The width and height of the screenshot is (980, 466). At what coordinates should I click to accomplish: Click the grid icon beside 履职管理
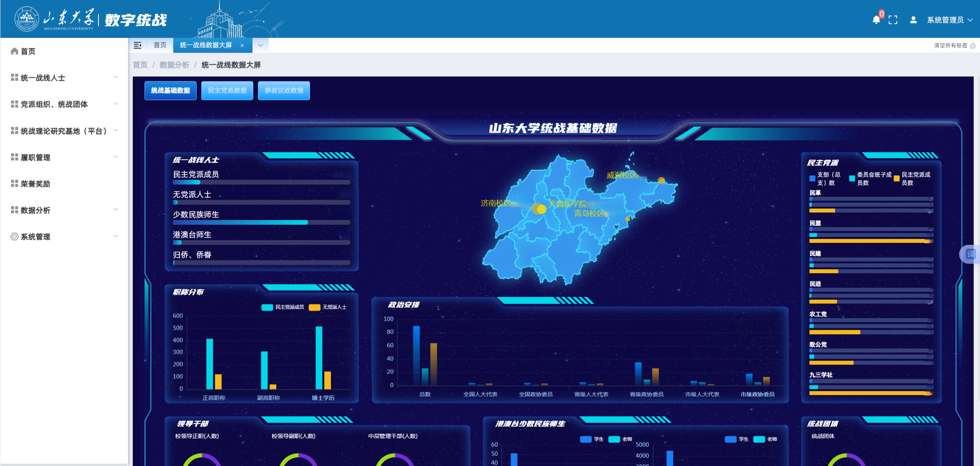[x=15, y=157]
